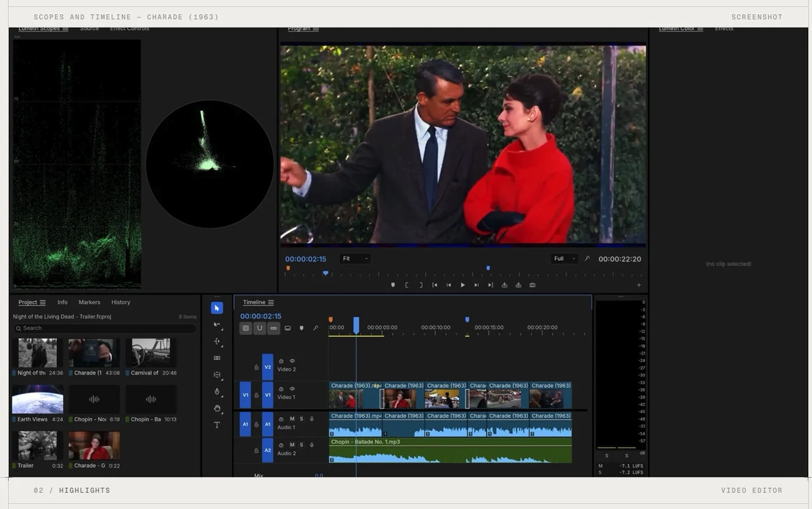This screenshot has width=812, height=509.
Task: Mute the Audio 1 track
Action: [292, 419]
